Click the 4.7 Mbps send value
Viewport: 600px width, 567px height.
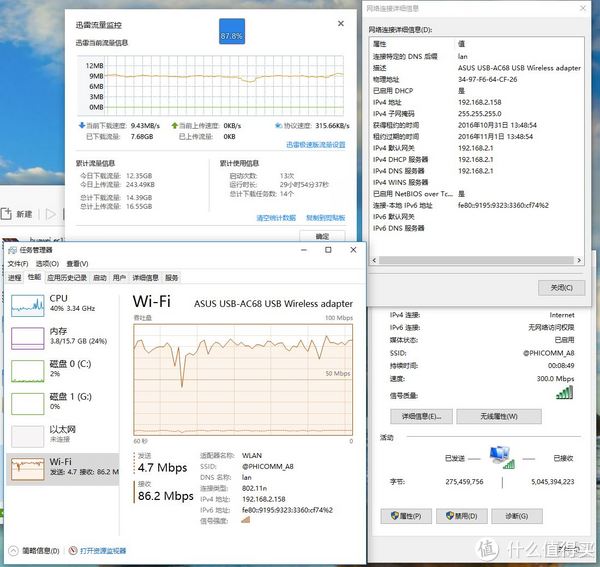point(162,468)
